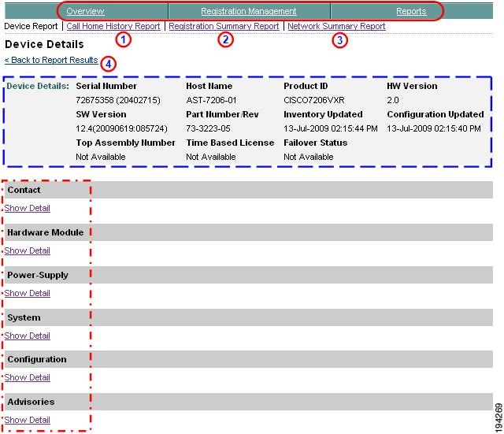Click host name AST-7206-01
Image resolution: width=504 pixels, height=434 pixels.
tap(211, 100)
